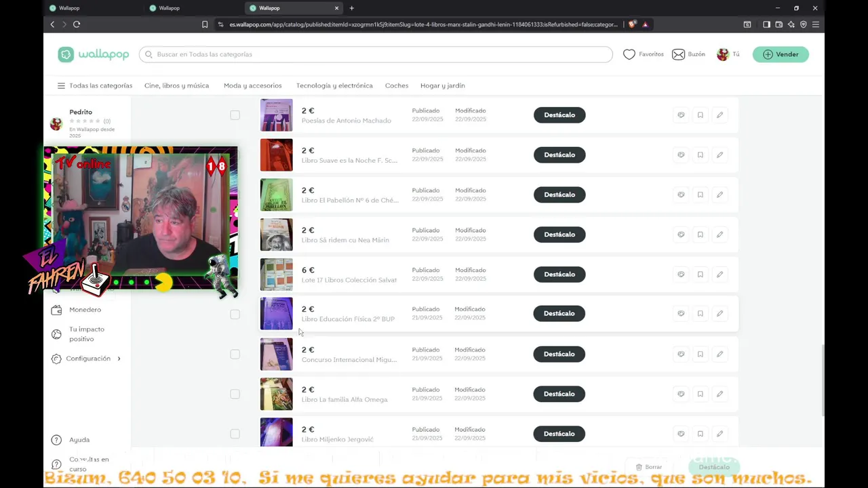Go back in browser history
The width and height of the screenshot is (868, 488).
[52, 24]
